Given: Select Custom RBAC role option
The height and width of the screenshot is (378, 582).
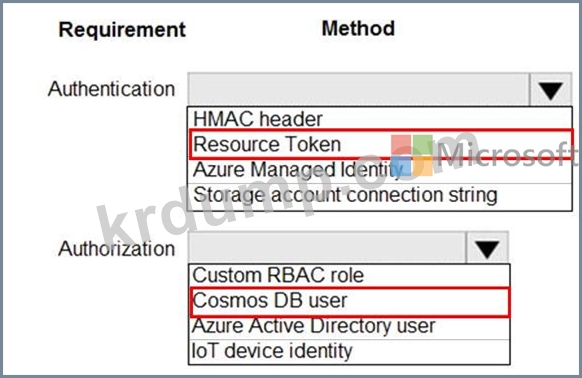Looking at the screenshot, I should tap(349, 276).
